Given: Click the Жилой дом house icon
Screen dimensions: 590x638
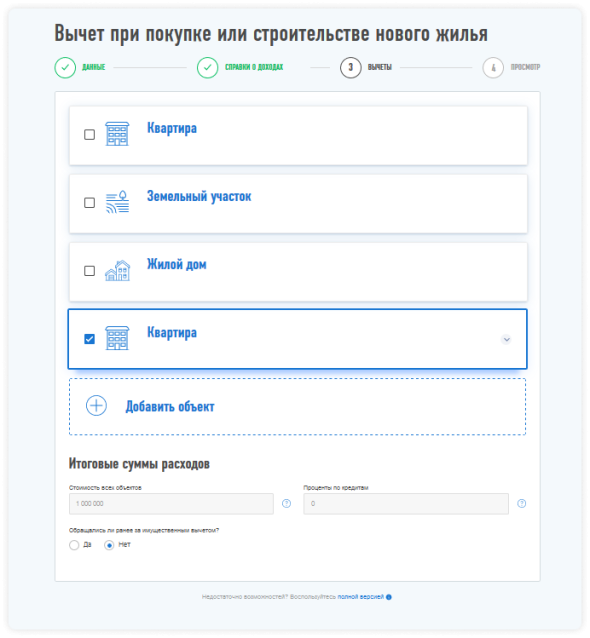Looking at the screenshot, I should pos(118,271).
